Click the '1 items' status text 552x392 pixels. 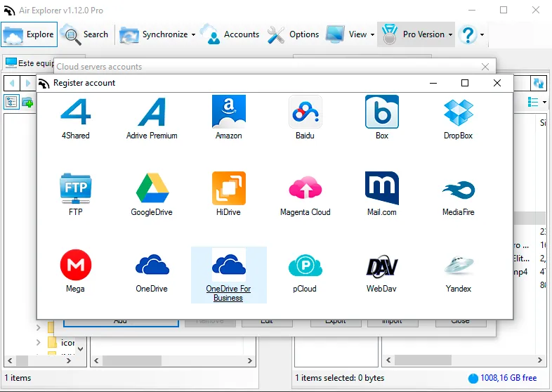click(x=18, y=378)
